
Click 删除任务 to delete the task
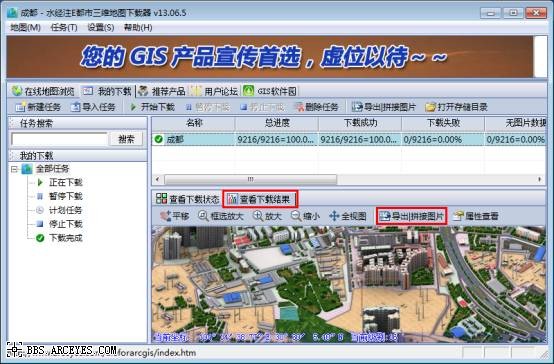pyautogui.click(x=317, y=107)
